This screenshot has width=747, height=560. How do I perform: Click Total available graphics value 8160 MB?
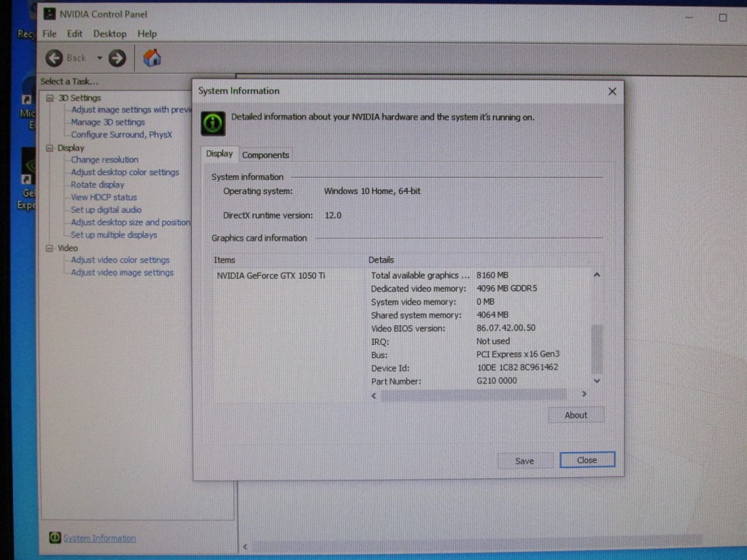pos(492,275)
